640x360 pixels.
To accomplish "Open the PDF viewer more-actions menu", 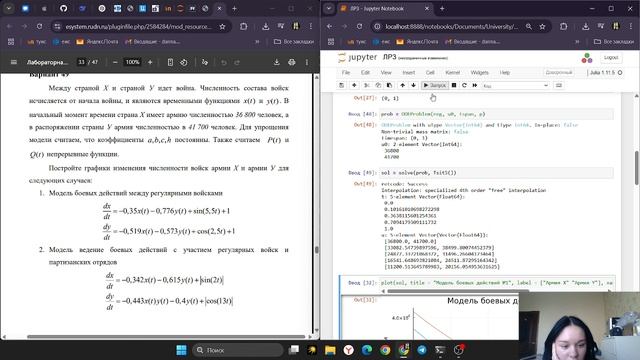I will click(307, 62).
